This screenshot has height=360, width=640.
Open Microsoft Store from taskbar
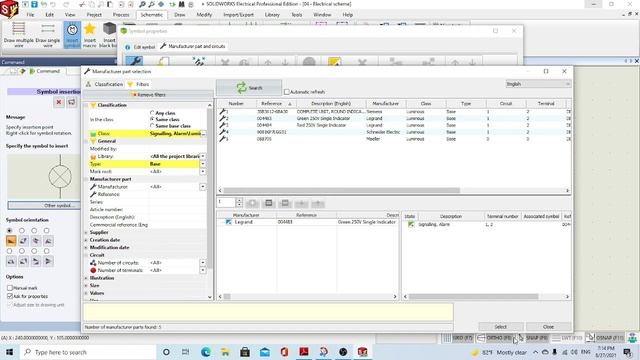245,352
